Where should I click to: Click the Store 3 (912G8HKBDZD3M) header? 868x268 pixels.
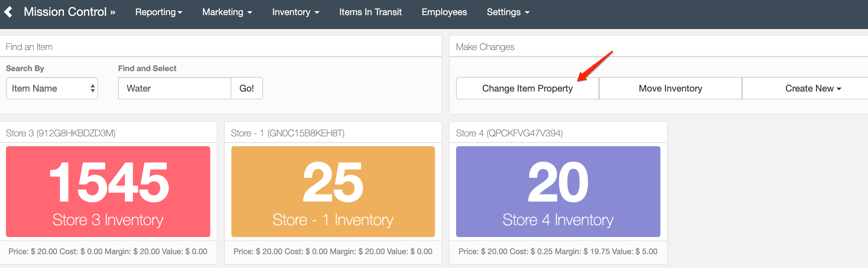(x=61, y=133)
